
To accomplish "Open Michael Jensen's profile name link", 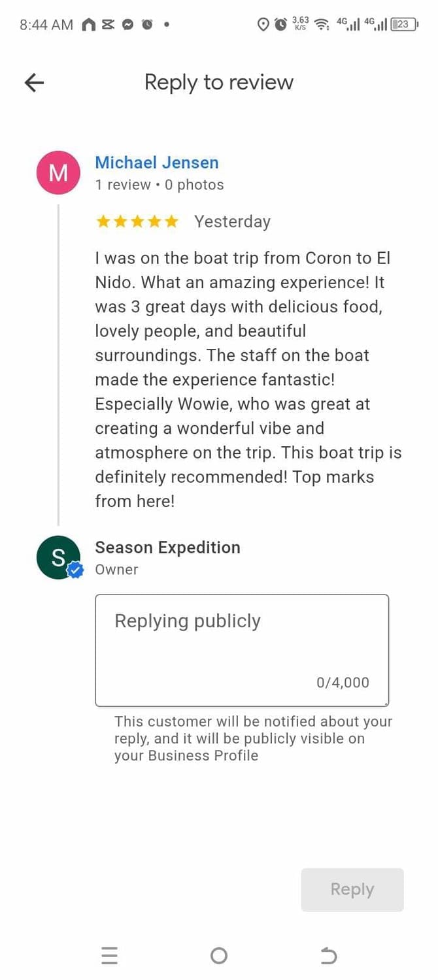I will [157, 163].
